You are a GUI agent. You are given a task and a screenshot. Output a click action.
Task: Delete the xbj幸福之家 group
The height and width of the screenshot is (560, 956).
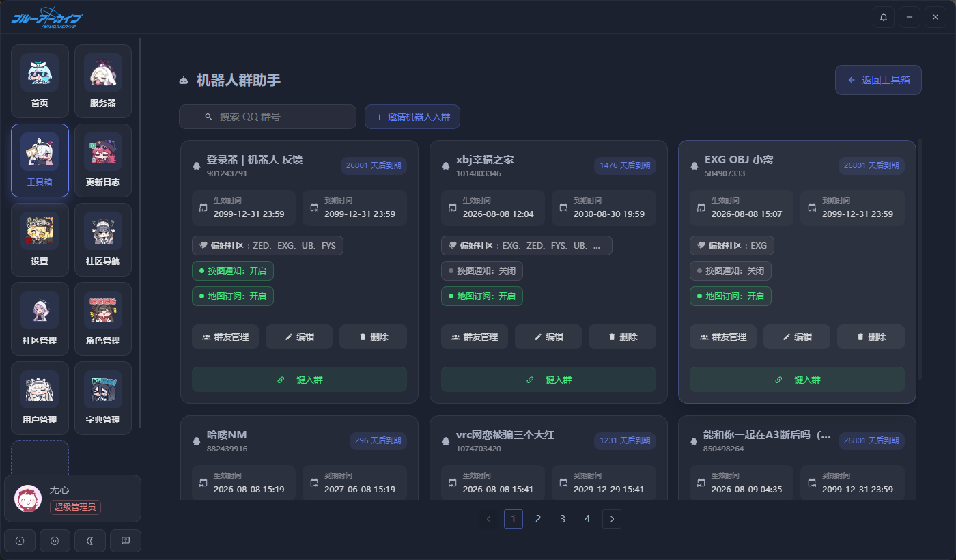coord(623,337)
